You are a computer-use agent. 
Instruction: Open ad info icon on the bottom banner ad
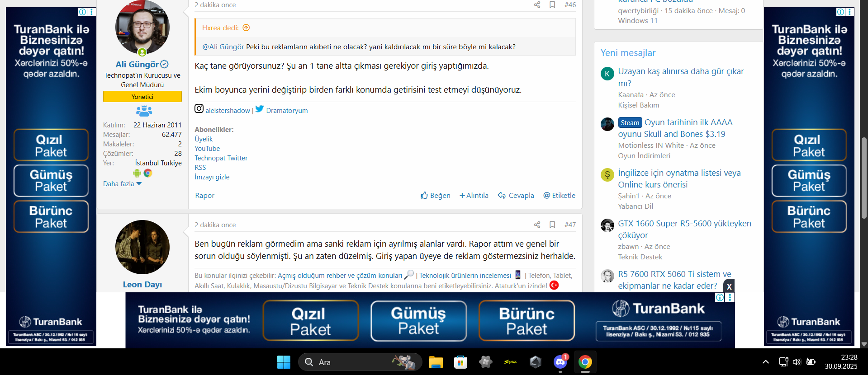tap(720, 297)
